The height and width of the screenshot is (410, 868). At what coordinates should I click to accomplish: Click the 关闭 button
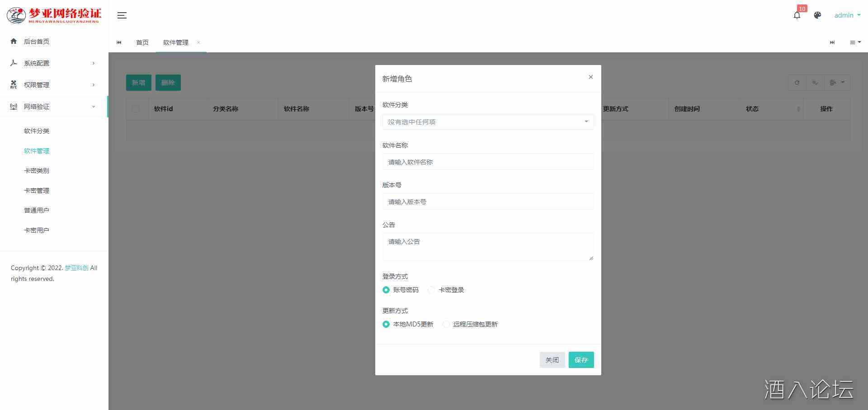tap(552, 360)
